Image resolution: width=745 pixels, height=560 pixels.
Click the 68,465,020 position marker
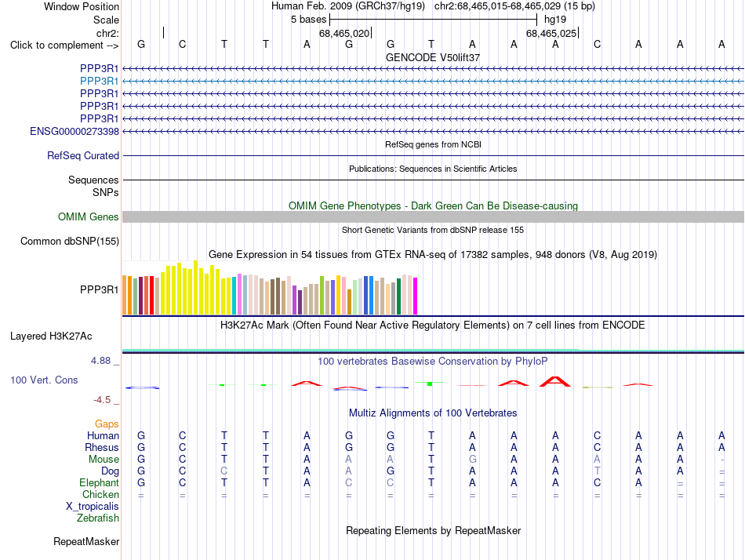pos(344,33)
